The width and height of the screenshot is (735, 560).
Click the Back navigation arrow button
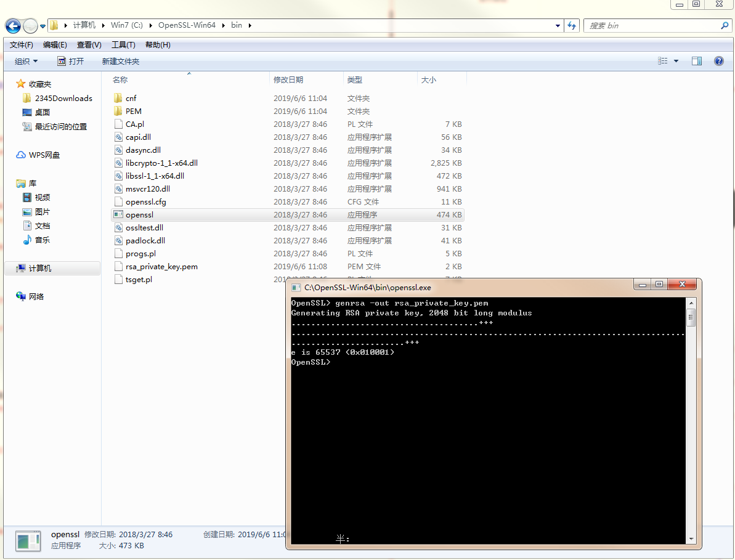click(14, 26)
